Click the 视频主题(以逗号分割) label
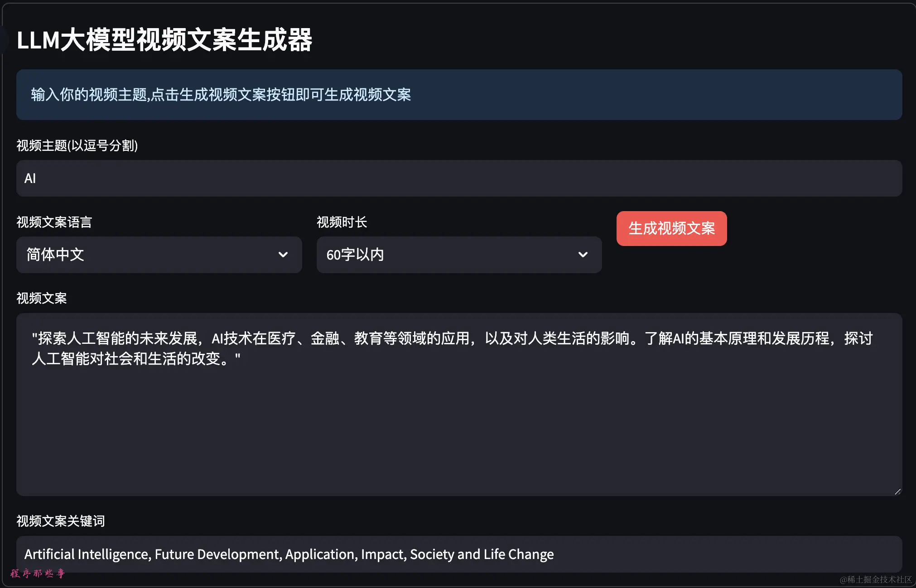Image resolution: width=916 pixels, height=588 pixels. (x=77, y=145)
